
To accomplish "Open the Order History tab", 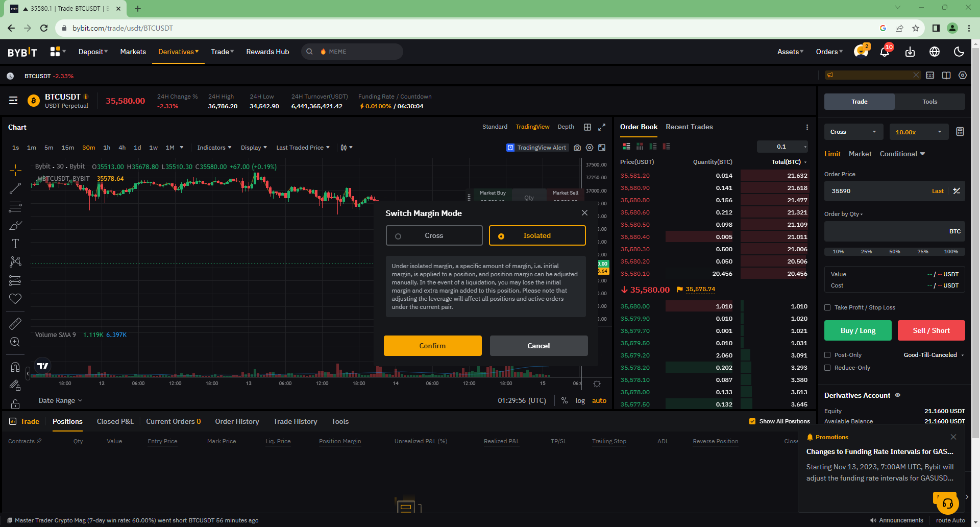I will tap(237, 421).
